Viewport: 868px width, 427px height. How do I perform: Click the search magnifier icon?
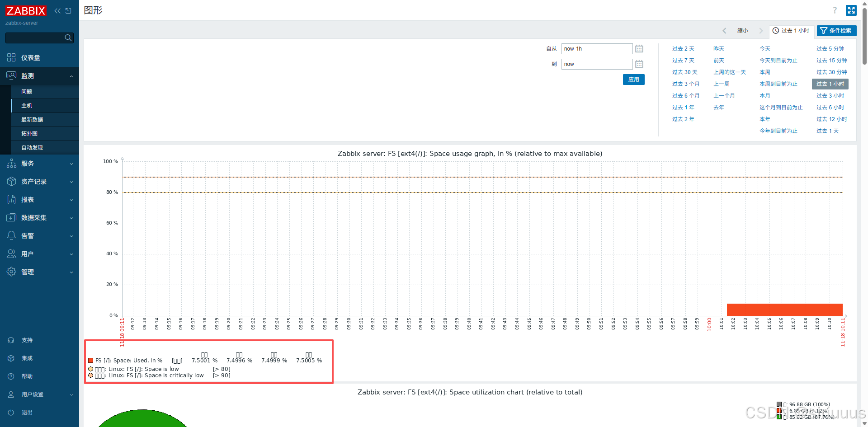tap(68, 38)
